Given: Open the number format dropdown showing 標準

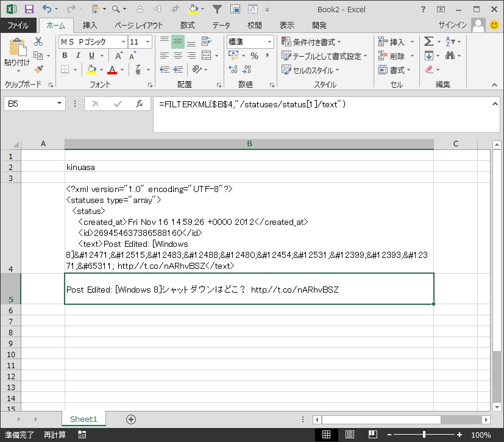Looking at the screenshot, I should point(270,42).
